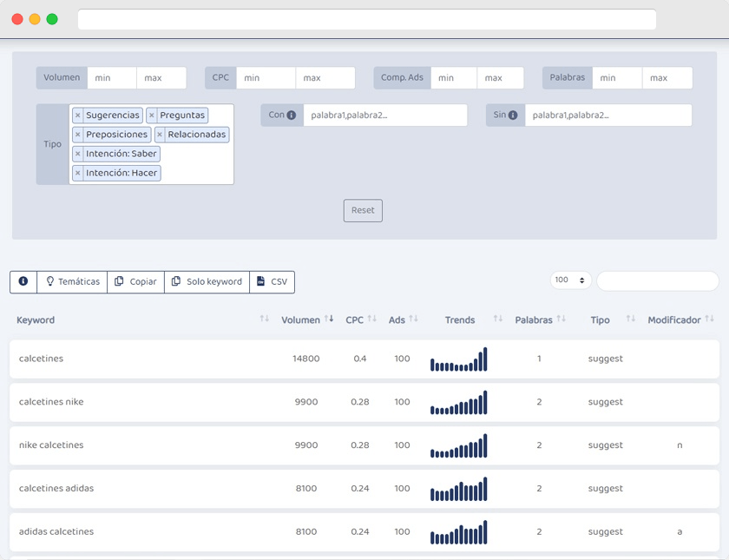The image size is (729, 560).
Task: Select the 'adidas calcetines' keyword
Action: (56, 531)
